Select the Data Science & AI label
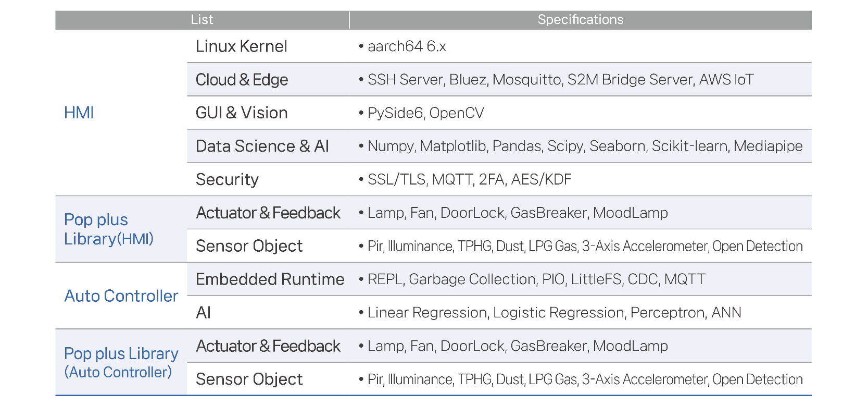 262,146
